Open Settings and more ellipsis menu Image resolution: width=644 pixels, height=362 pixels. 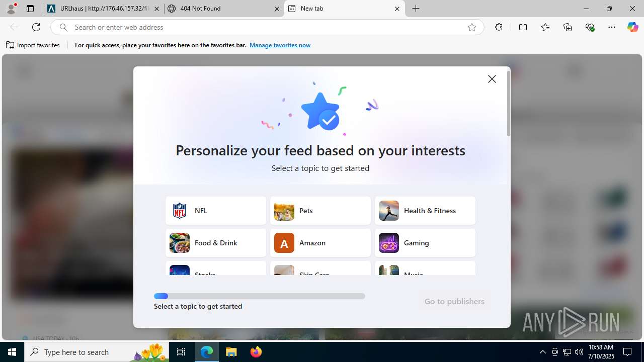coord(612,27)
